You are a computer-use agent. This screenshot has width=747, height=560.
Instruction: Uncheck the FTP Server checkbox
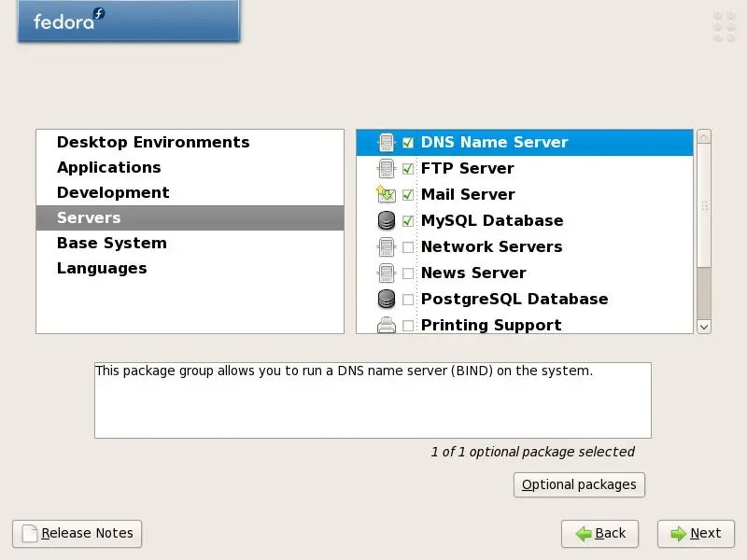(x=408, y=169)
